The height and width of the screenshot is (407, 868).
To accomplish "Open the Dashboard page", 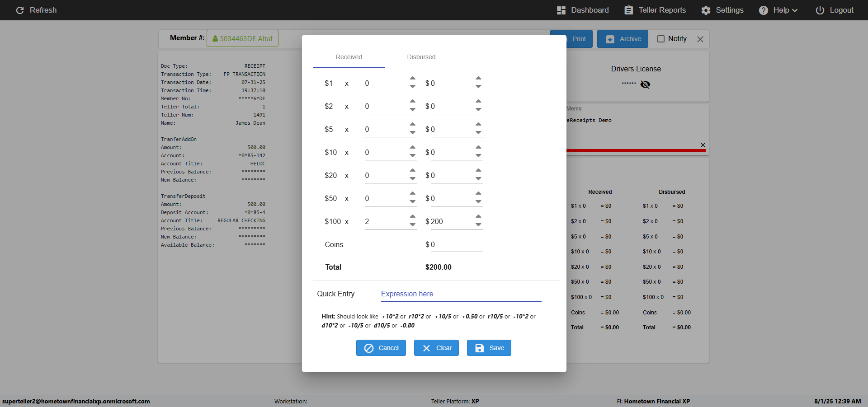I will 583,10.
